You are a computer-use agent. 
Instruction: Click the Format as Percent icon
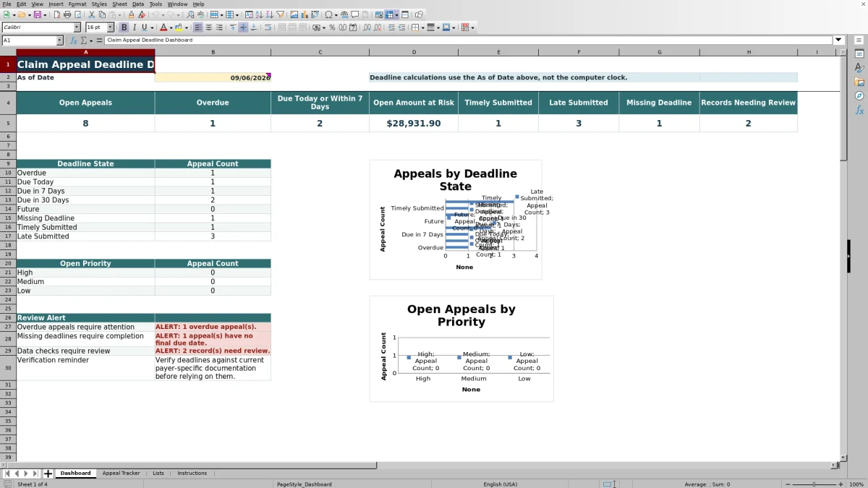coord(332,27)
